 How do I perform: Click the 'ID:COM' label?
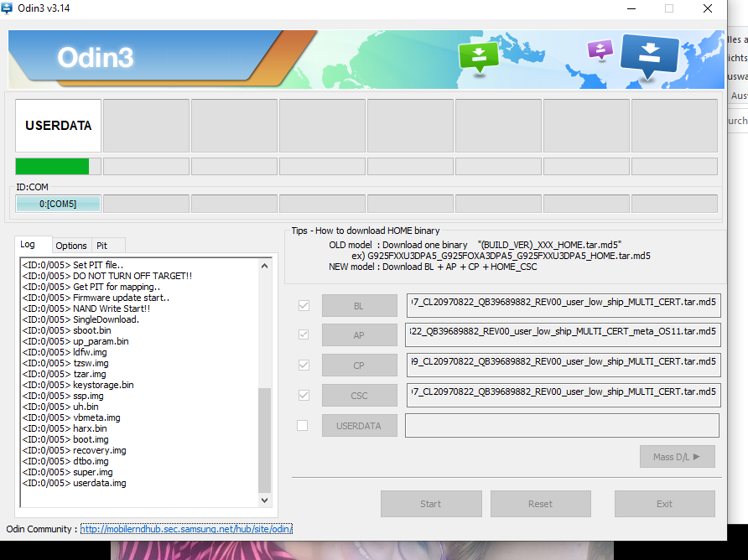coord(32,187)
